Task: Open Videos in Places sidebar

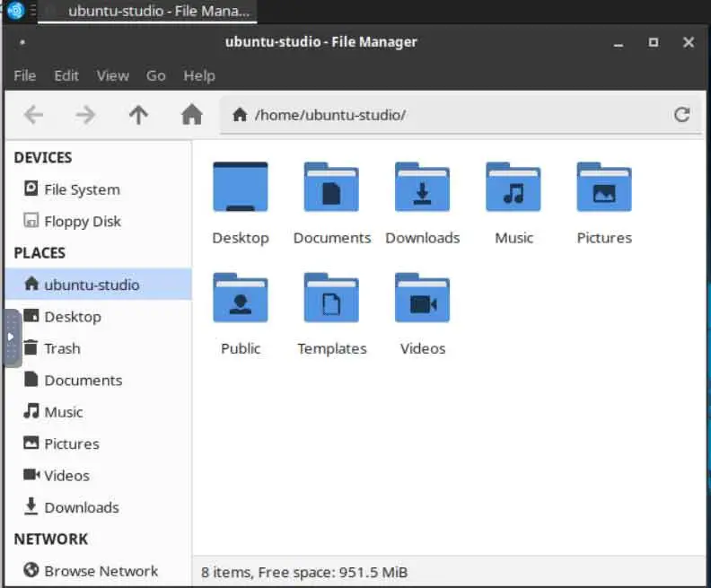Action: pos(99,475)
